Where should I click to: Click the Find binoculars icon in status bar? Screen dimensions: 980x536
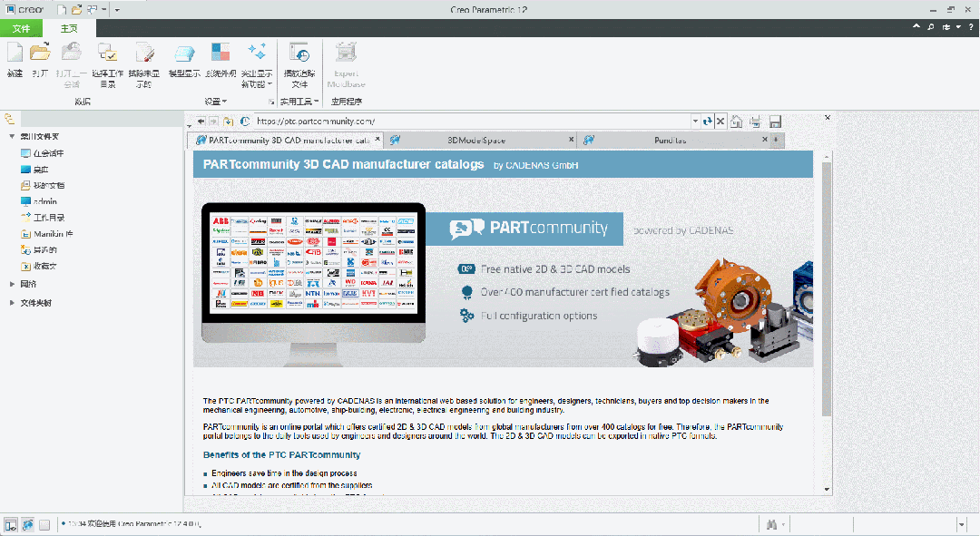(771, 525)
